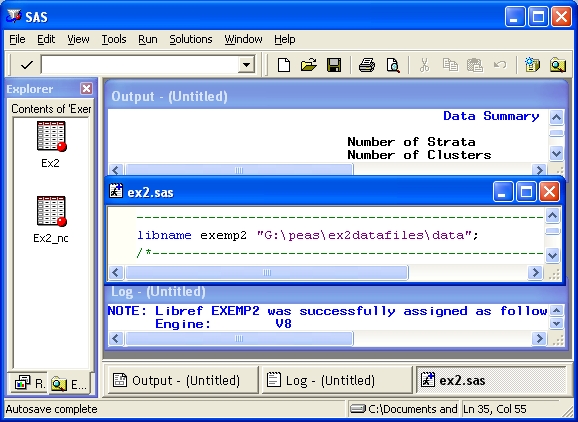Screen dimensions: 578x422
Task: Click the New Library toolbar icon
Action: (x=532, y=64)
